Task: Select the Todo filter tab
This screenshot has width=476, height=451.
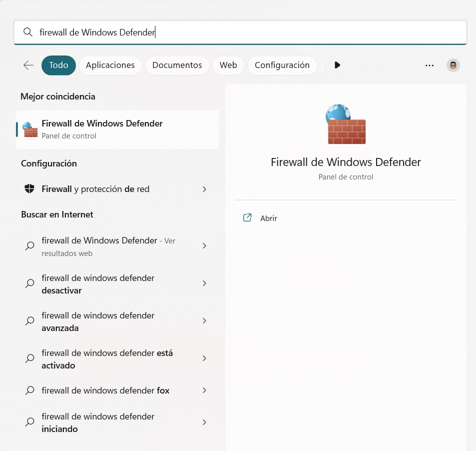Action: click(x=58, y=65)
